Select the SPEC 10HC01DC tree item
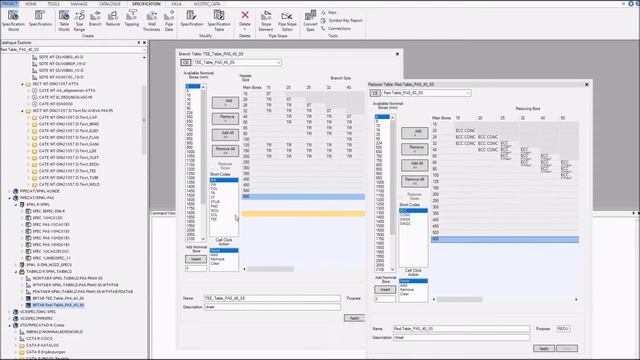The width and height of the screenshot is (640, 360). 48,218
